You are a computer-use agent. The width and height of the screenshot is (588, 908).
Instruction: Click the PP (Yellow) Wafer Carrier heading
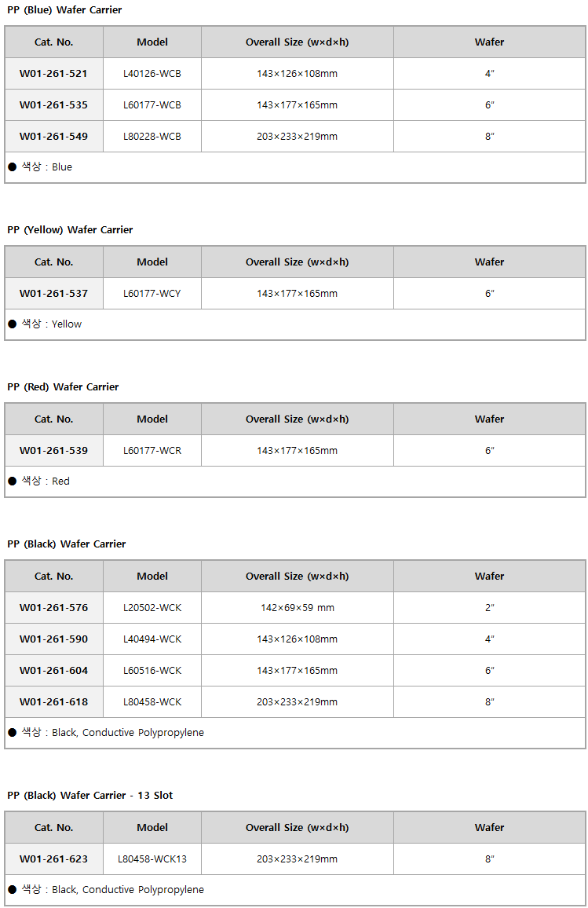click(x=70, y=230)
